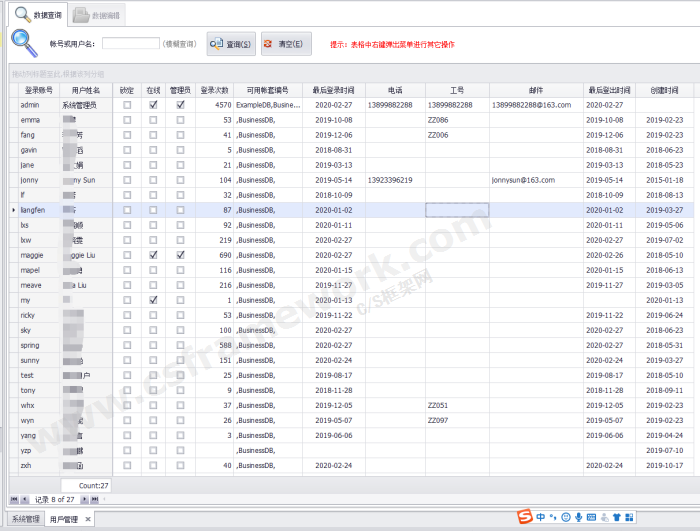Click the group-by drag panel hint text
The image size is (700, 531).
click(58, 74)
